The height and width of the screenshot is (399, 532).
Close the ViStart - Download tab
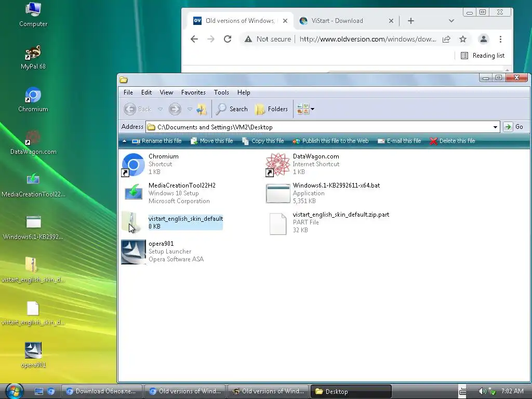click(x=391, y=21)
